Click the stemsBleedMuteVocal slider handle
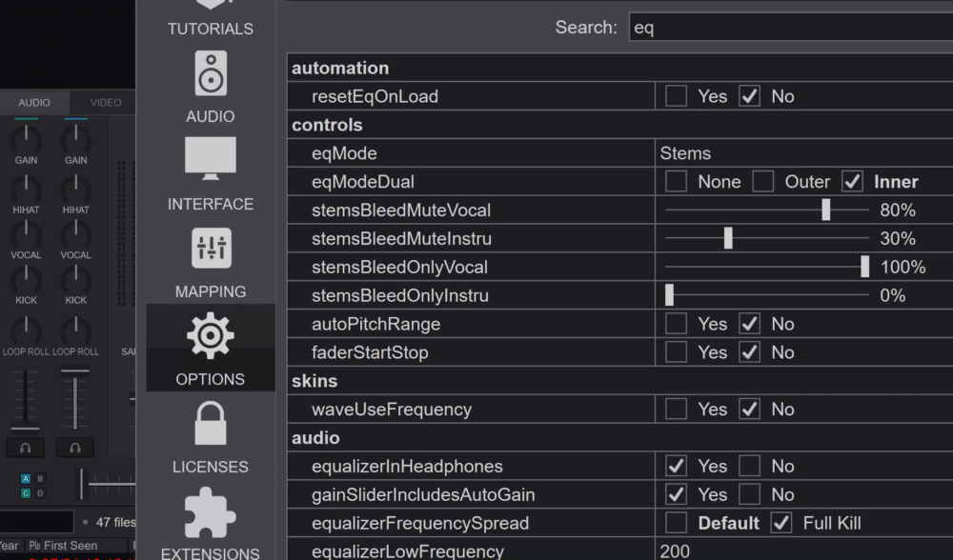 (x=826, y=210)
